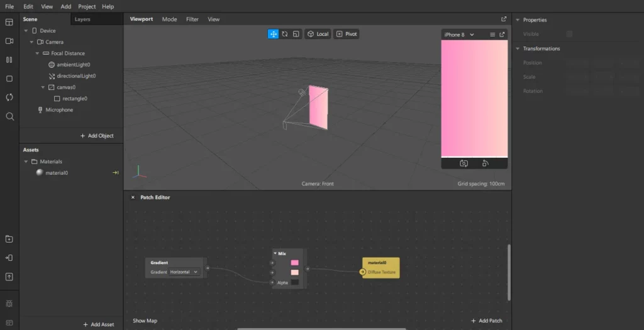
Task: Switch camera in simulator preview
Action: coord(464,163)
